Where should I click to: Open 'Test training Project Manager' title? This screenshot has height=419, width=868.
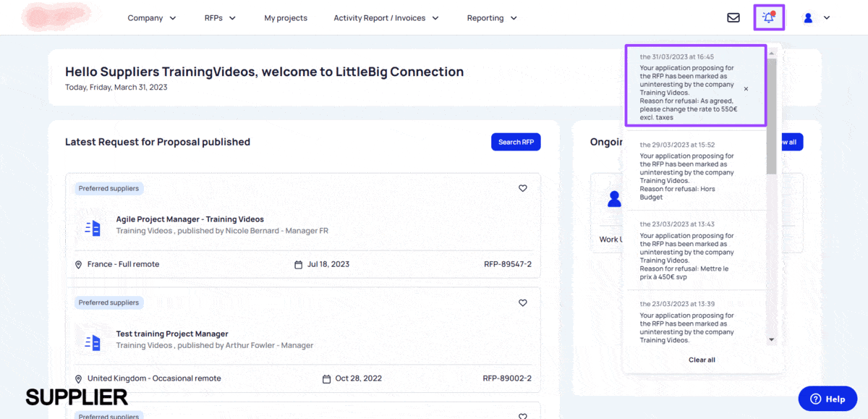tap(172, 334)
